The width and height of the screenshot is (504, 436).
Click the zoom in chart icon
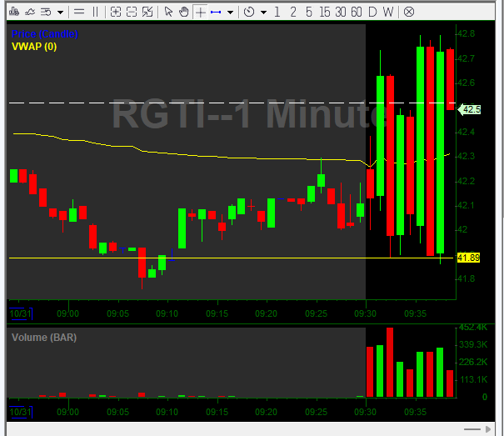click(116, 13)
